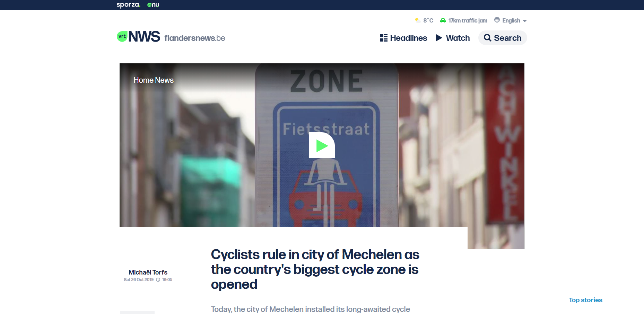The width and height of the screenshot is (644, 314).
Task: Open the Top stories section
Action: [585, 300]
